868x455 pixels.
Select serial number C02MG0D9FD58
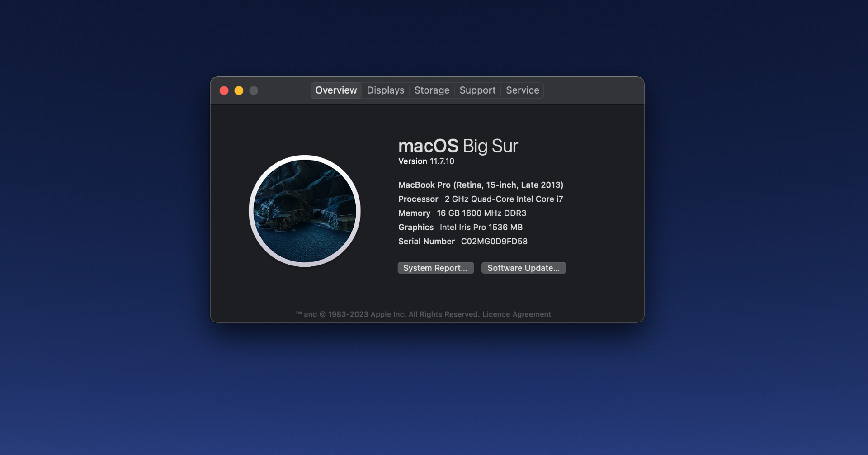494,242
